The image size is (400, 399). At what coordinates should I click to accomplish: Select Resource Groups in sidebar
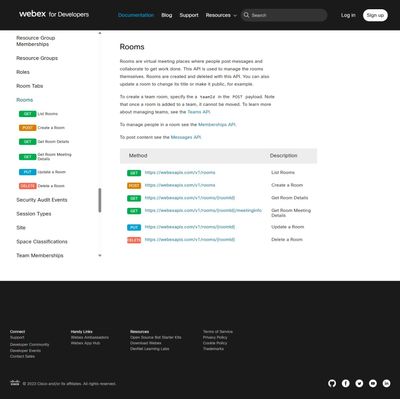[37, 58]
